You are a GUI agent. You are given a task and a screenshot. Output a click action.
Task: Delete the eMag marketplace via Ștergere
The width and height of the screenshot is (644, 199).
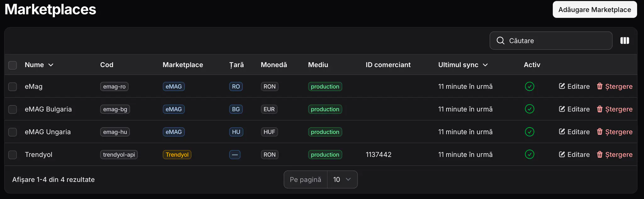614,86
